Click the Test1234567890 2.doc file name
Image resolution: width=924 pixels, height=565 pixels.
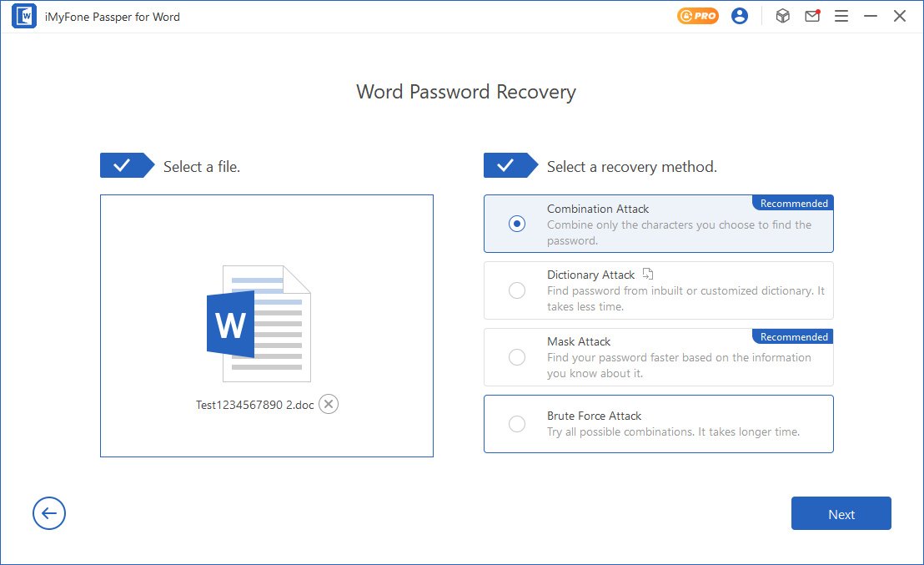pyautogui.click(x=254, y=405)
